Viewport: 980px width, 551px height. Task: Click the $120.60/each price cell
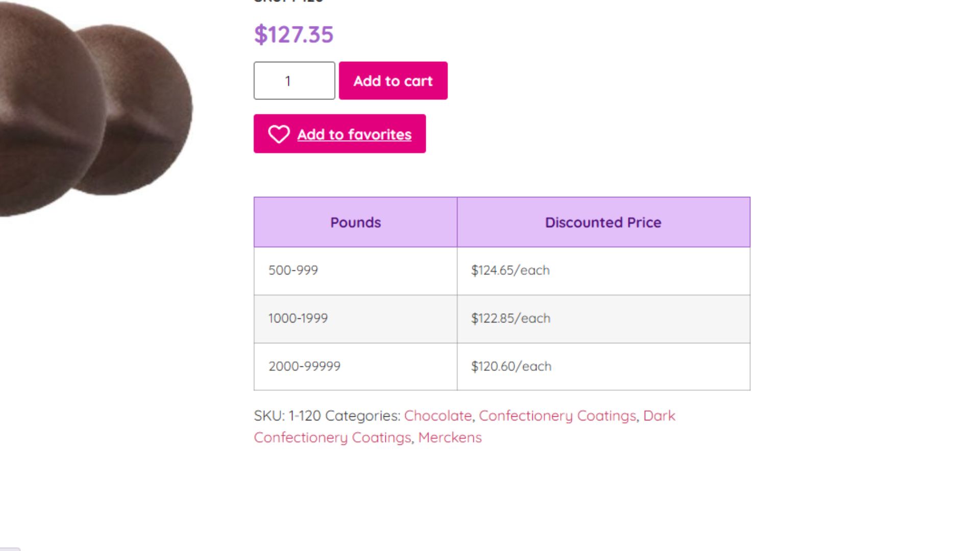603,367
